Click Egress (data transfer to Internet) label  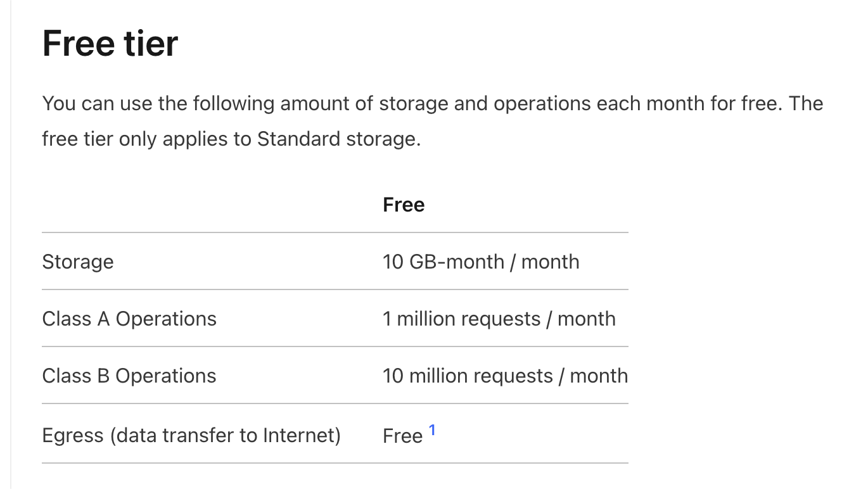[x=191, y=436]
